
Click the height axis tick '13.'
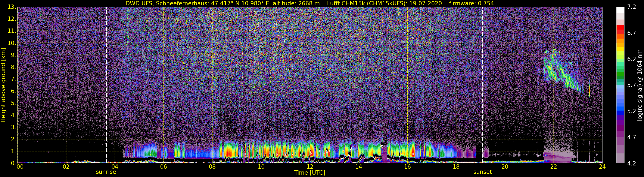pyautogui.click(x=12, y=7)
